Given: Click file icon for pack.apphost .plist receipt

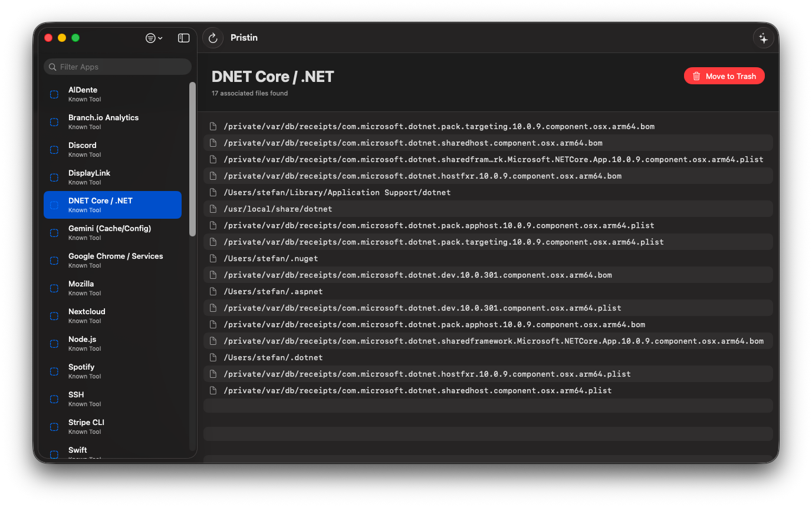Looking at the screenshot, I should [x=213, y=225].
